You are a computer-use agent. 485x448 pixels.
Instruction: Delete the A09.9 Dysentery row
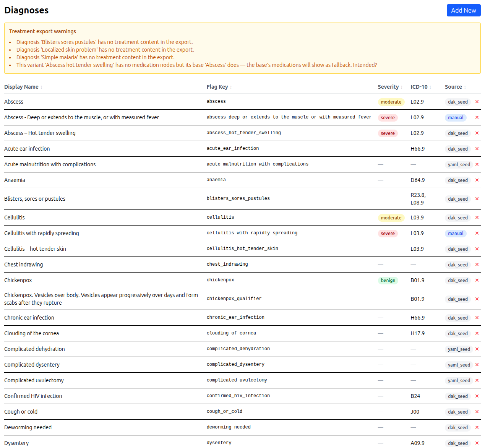tap(477, 443)
